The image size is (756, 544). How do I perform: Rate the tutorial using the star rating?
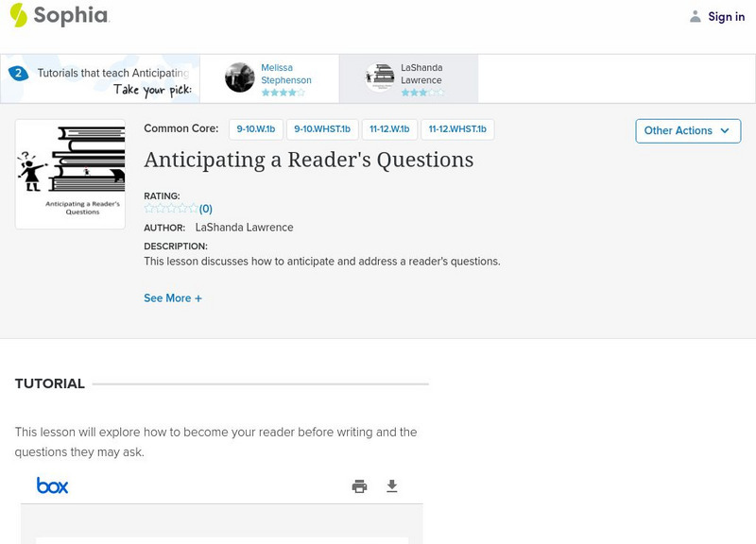(171, 209)
